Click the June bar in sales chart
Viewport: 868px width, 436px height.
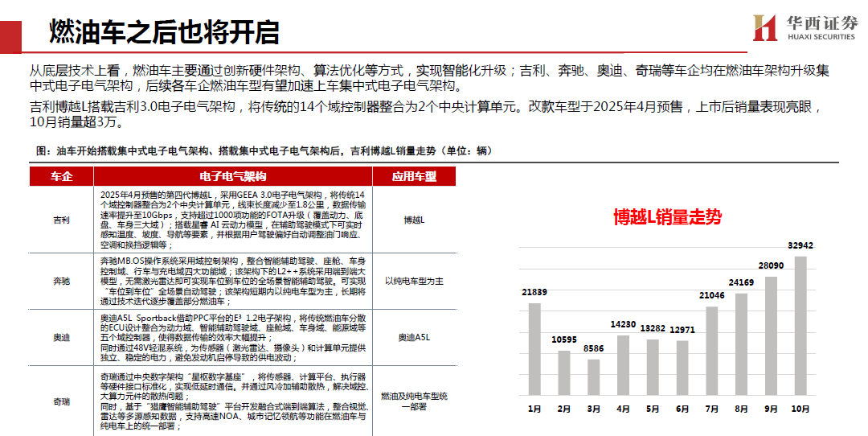click(x=682, y=368)
